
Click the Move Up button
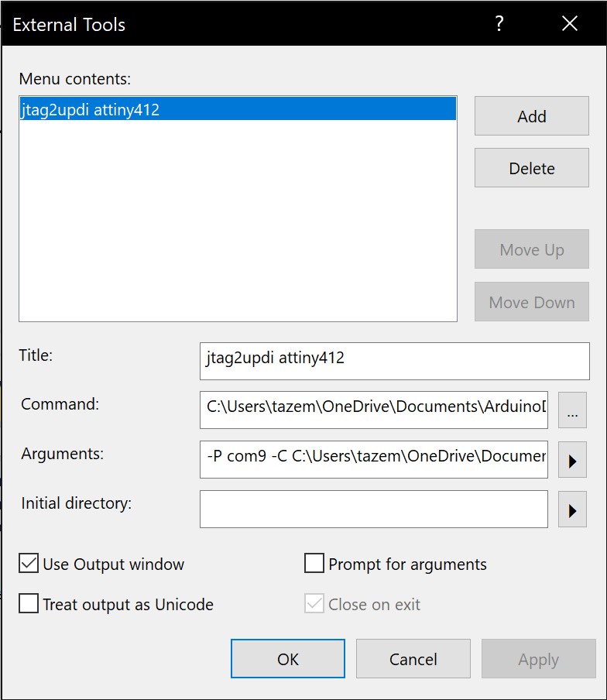coord(532,249)
